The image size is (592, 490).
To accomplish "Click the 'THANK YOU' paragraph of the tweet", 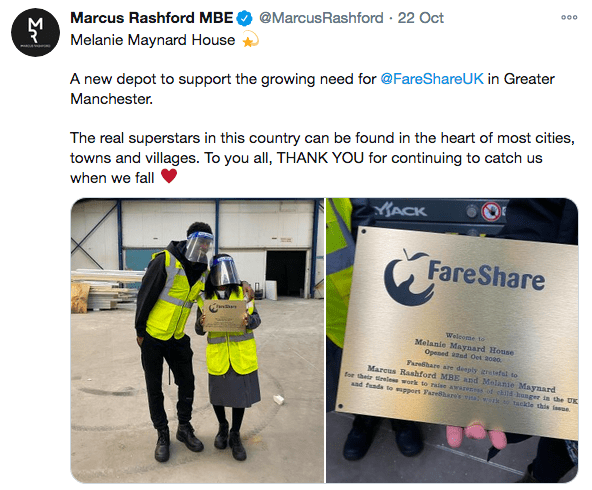I will tap(322, 158).
